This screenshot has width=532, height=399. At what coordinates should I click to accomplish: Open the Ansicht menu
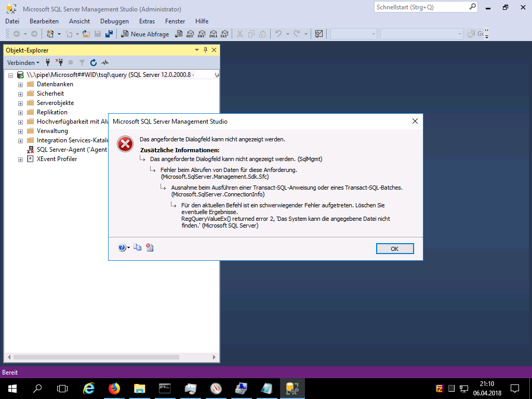tap(79, 21)
